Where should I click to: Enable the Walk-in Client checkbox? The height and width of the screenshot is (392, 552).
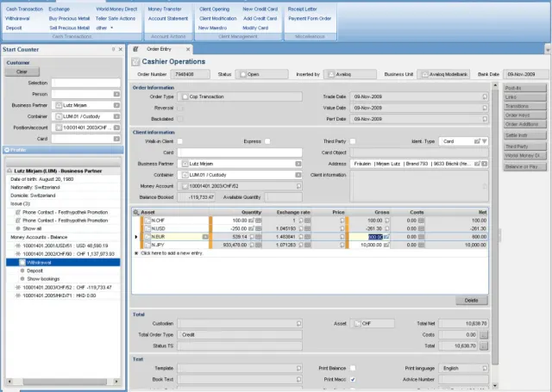point(181,140)
